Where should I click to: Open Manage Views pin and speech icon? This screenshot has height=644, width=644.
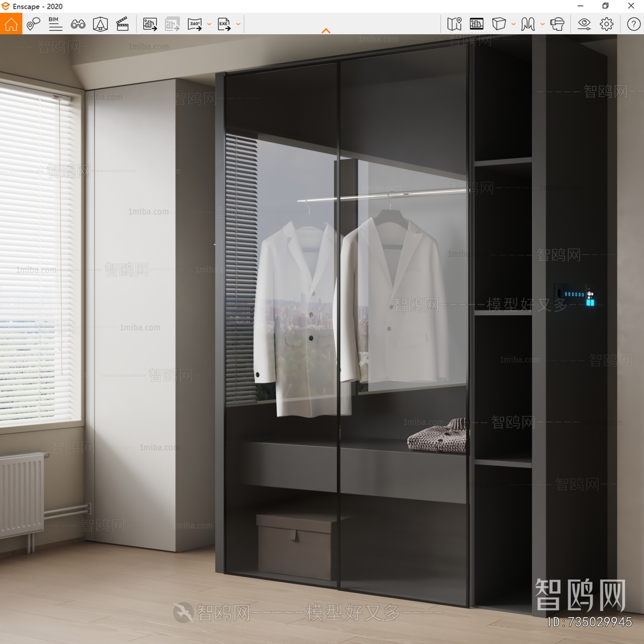[33, 24]
